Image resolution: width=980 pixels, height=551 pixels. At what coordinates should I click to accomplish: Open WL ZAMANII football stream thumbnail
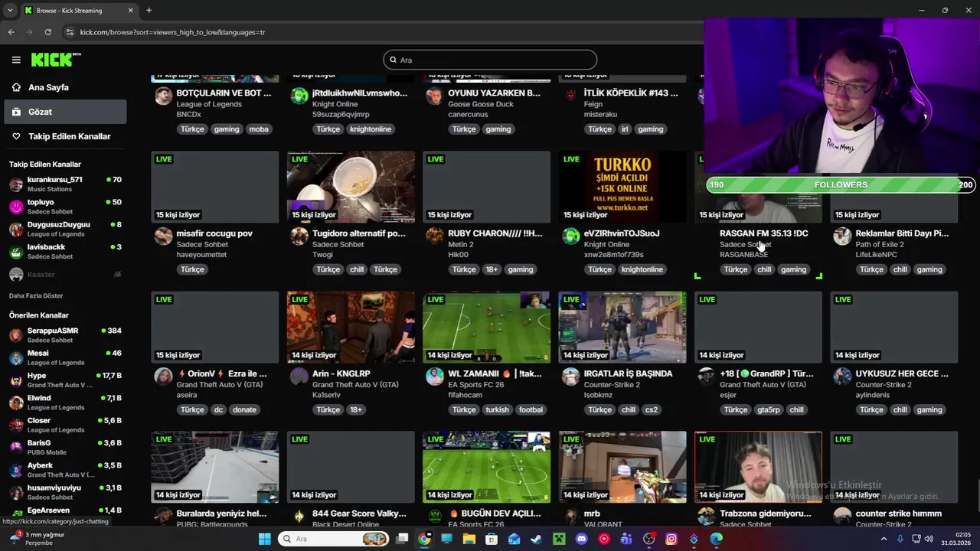[x=486, y=327]
